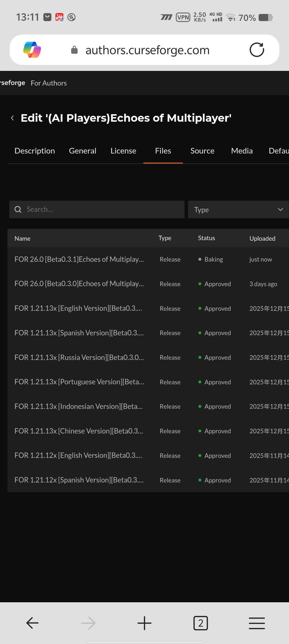
Task: Sort by the Status column header
Action: (207, 238)
